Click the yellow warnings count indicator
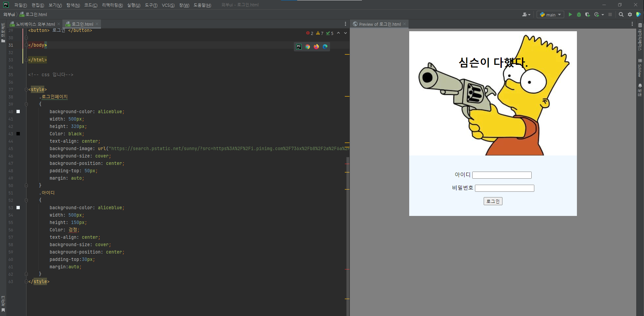The image size is (644, 316). click(x=320, y=33)
